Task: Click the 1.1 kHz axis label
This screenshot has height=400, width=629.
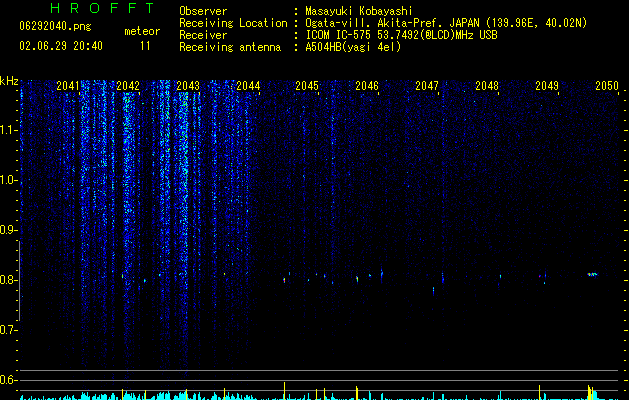Action: pos(8,130)
